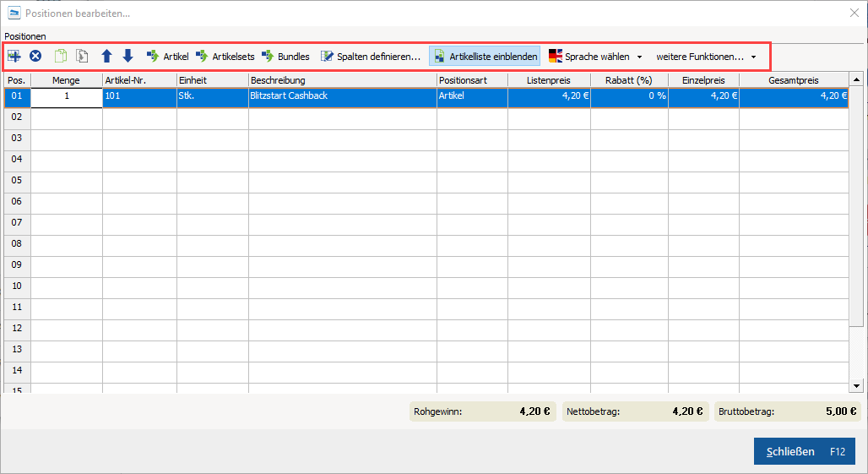Click the Bruttobetrag total field
The width and height of the screenshot is (868, 474).
(788, 411)
